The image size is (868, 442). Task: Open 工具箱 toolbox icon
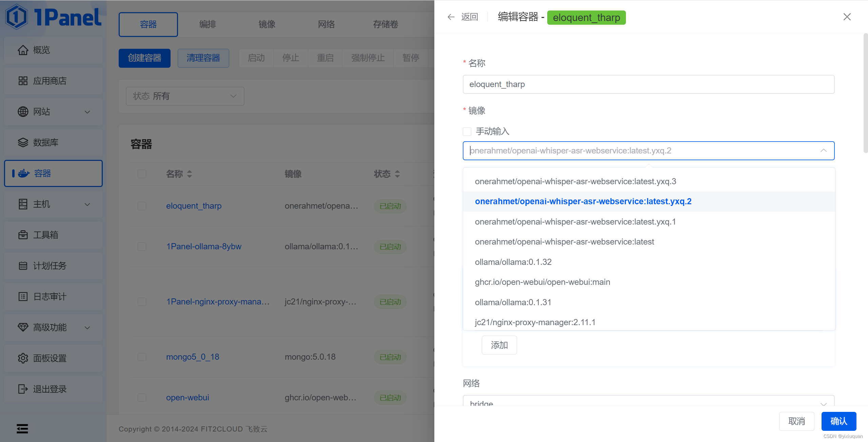tap(23, 235)
